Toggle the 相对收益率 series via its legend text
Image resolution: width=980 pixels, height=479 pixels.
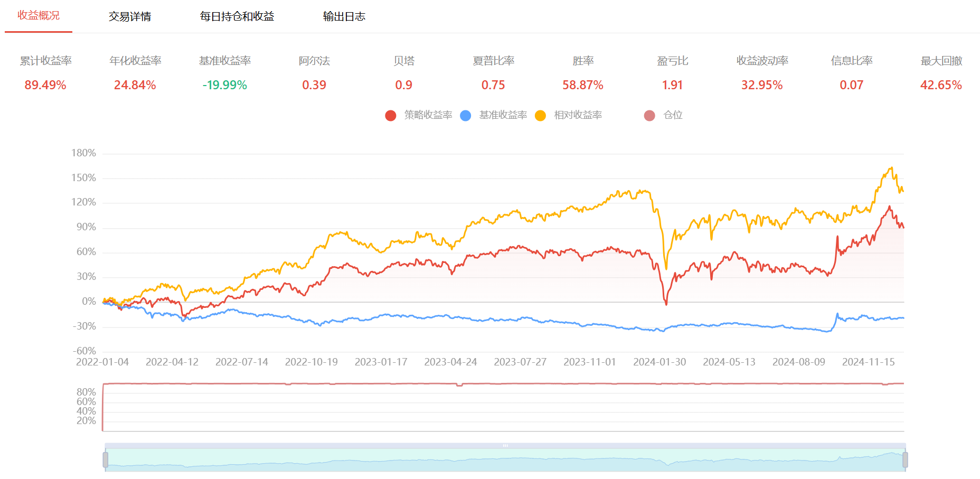(578, 115)
